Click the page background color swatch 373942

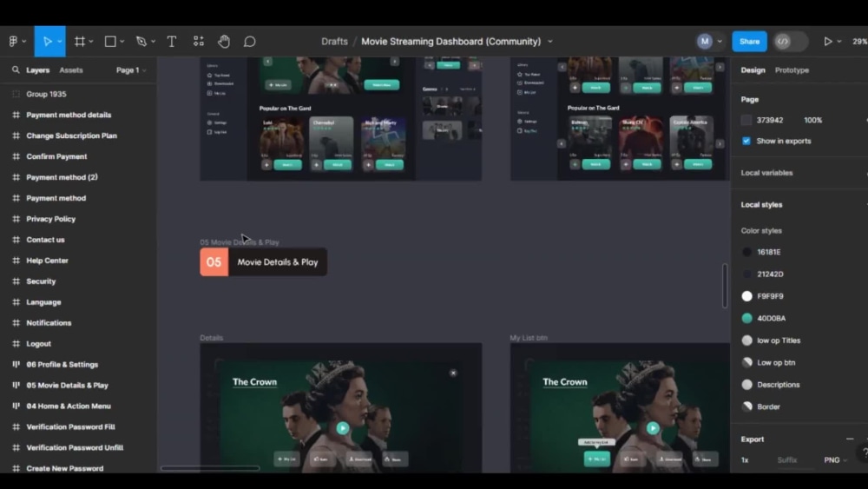(746, 120)
